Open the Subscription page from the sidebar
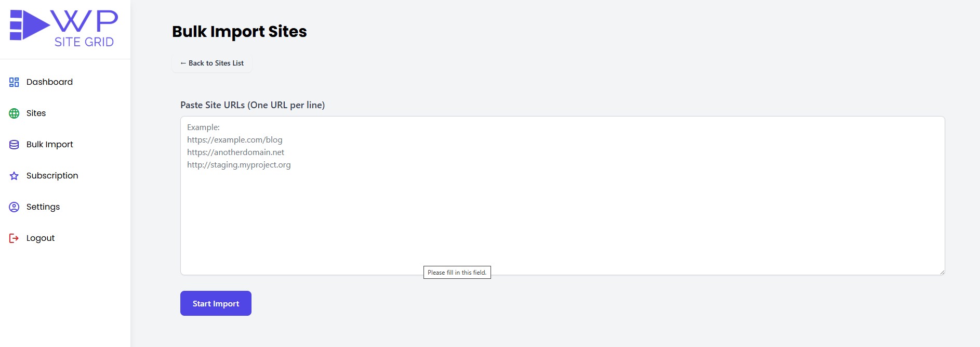Viewport: 980px width, 347px height. coord(52,175)
